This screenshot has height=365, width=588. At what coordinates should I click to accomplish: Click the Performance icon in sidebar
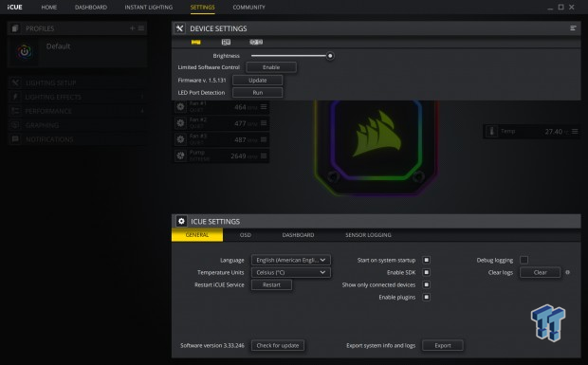(x=15, y=111)
